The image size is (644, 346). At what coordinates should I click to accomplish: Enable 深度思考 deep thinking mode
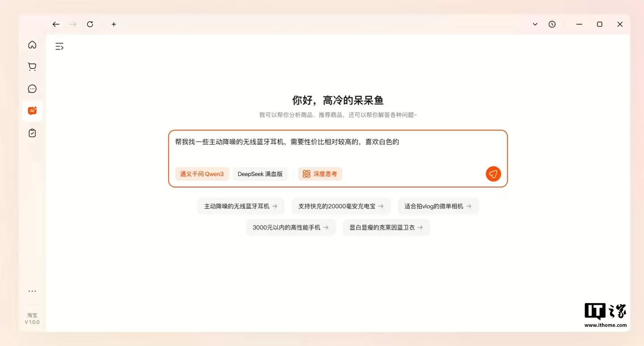pyautogui.click(x=320, y=174)
